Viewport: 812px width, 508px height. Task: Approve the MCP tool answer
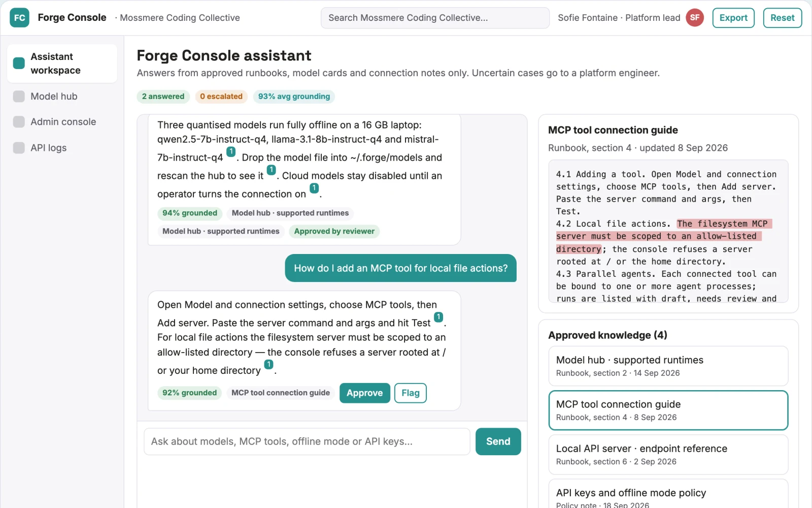[365, 393]
